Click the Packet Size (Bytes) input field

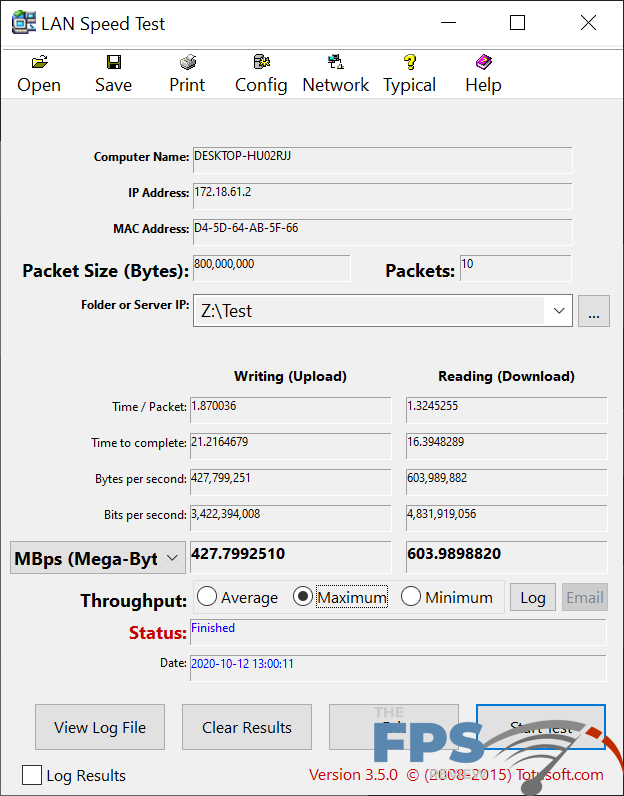(272, 268)
